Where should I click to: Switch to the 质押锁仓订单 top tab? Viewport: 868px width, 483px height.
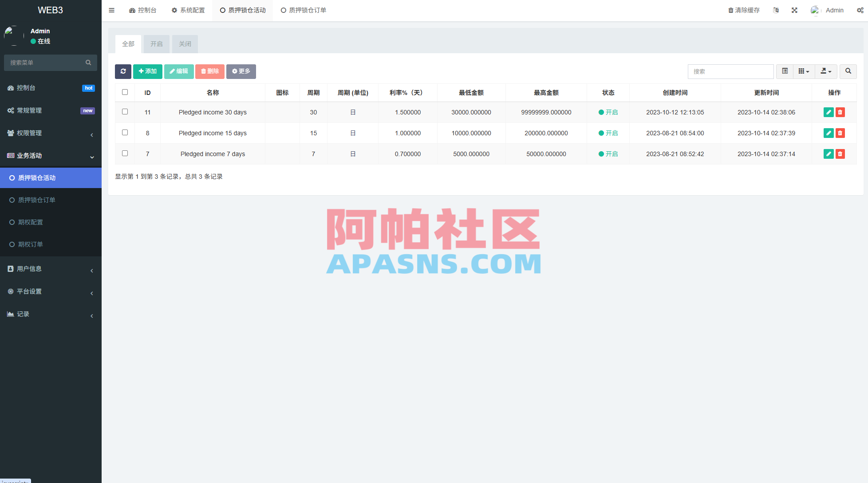[304, 10]
